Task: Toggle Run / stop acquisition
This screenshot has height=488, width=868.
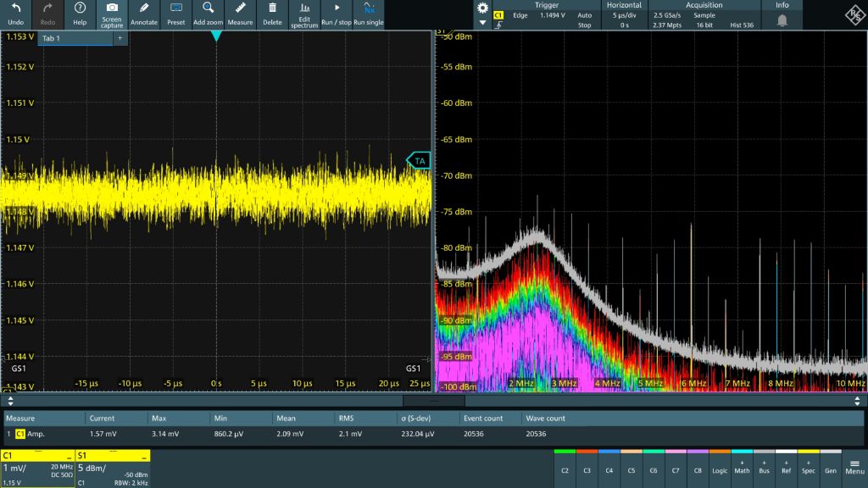Action: 337,13
